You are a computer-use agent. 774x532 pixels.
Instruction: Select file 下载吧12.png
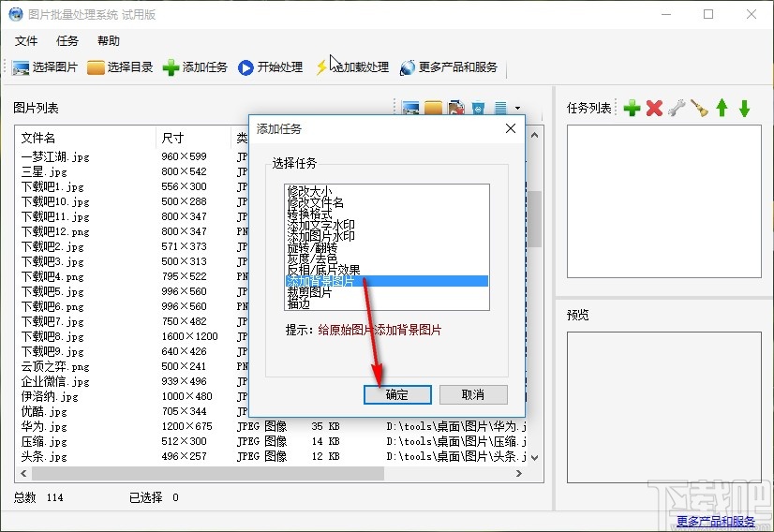(55, 232)
